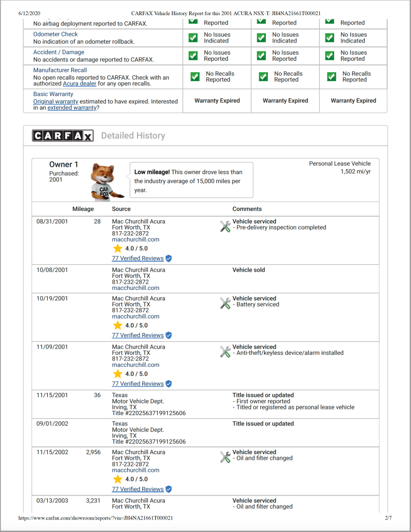Screen dimensions: 411x532
Task: Click star rating icon in 11/09/2001 entry
Action: pyautogui.click(x=118, y=374)
